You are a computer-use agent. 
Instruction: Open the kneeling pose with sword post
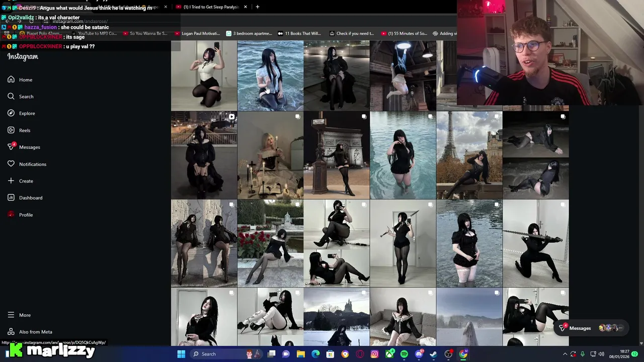(535, 243)
